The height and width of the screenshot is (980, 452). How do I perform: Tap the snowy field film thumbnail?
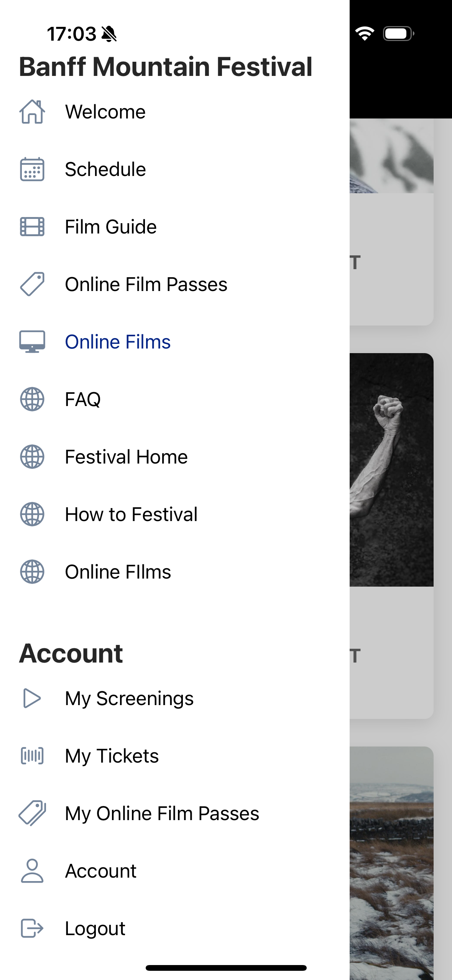coord(391,863)
